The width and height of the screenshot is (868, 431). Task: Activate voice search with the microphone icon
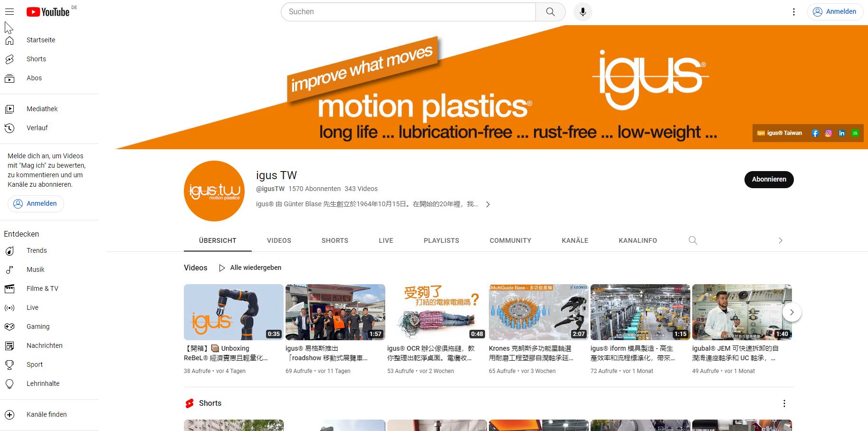[582, 11]
